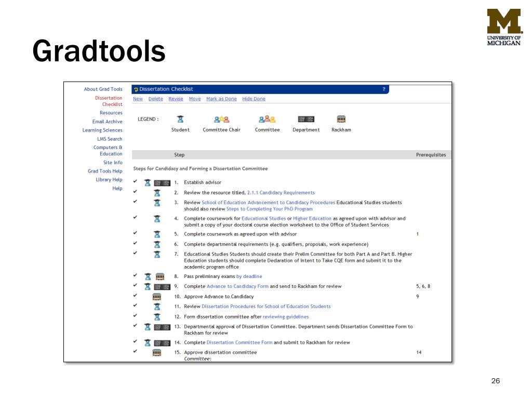Viewport: 532px width, 399px height.
Task: Click the New action link
Action: 138,99
